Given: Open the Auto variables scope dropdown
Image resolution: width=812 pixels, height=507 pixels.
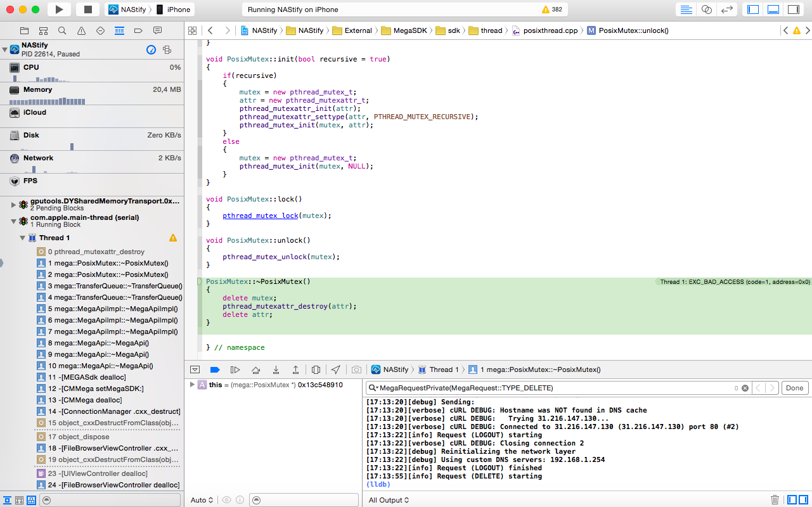Looking at the screenshot, I should 202,500.
